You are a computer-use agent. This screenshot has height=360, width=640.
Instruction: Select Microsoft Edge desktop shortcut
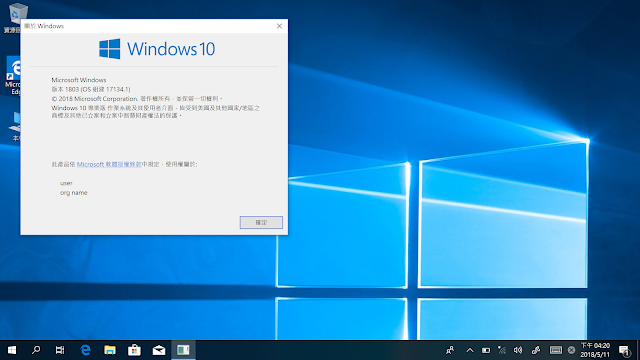pos(13,76)
